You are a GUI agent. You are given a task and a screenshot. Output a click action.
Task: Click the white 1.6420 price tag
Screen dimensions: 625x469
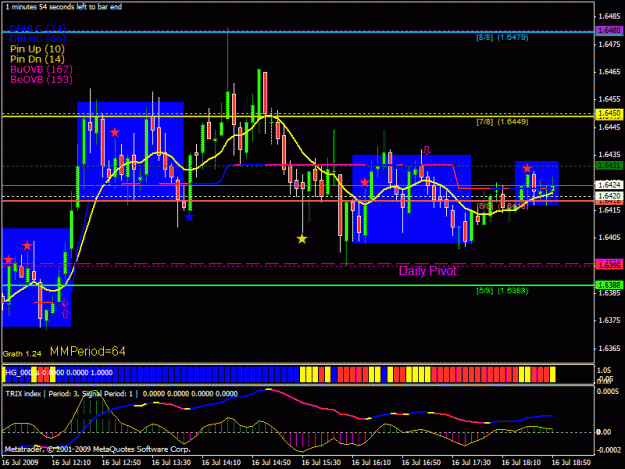coord(609,196)
